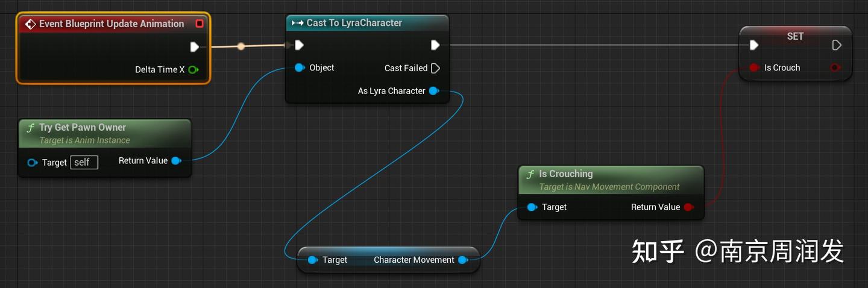Screen dimensions: 868x288
Task: Select the Try Get Pawn Owner node header
Action: [x=105, y=133]
